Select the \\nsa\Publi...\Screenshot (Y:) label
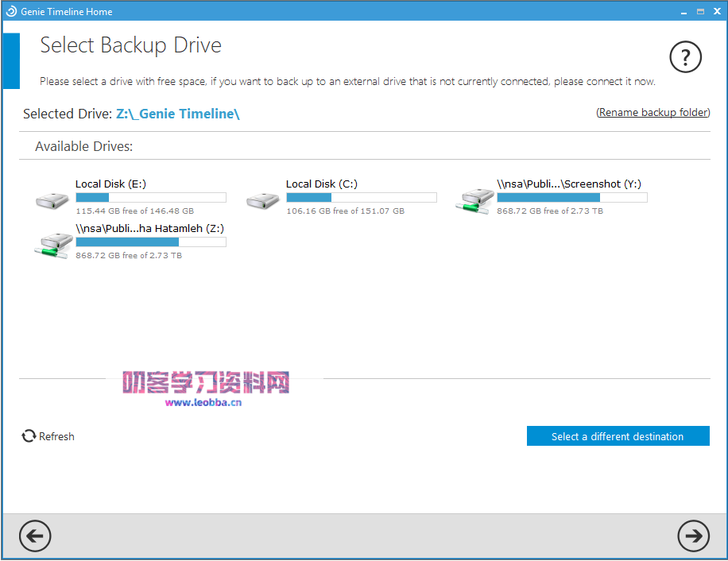728x561 pixels. pyautogui.click(x=569, y=184)
